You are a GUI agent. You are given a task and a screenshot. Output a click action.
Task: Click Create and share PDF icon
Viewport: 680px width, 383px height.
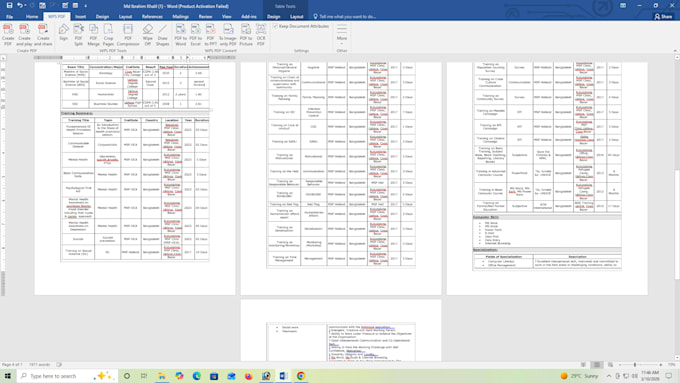coord(43,35)
